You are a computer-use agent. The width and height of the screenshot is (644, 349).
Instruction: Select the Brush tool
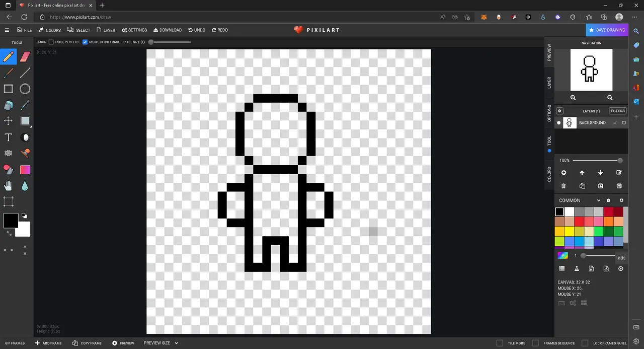9,73
